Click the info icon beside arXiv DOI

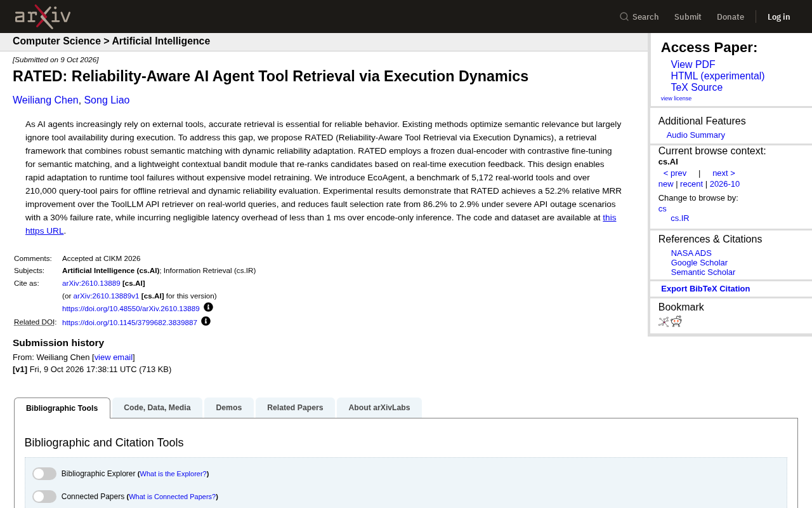(x=208, y=307)
